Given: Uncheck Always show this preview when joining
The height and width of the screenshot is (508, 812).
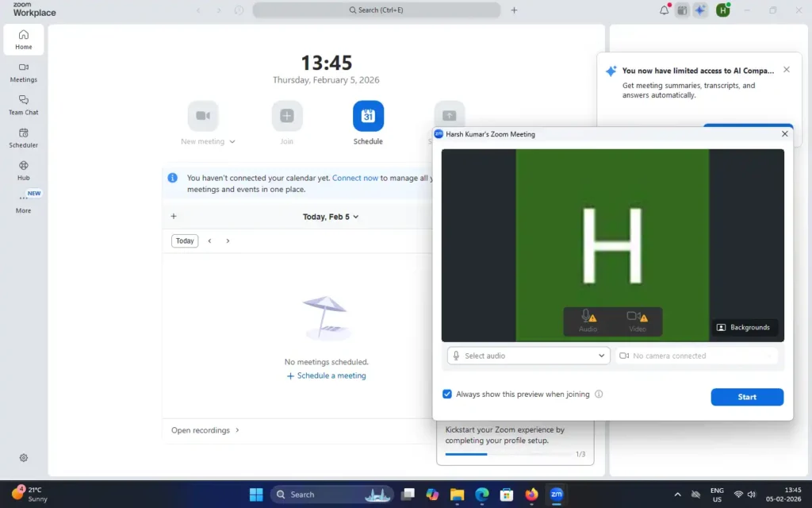Looking at the screenshot, I should [447, 393].
